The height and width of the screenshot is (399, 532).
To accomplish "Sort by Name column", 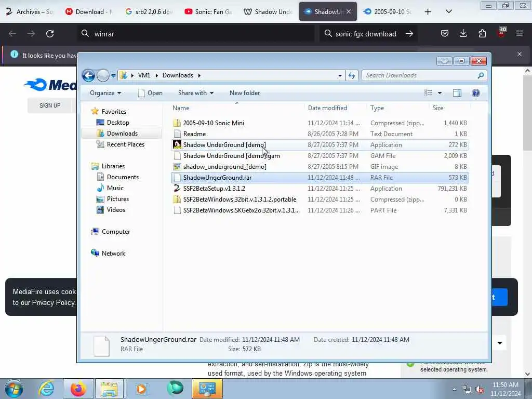I will point(236,108).
